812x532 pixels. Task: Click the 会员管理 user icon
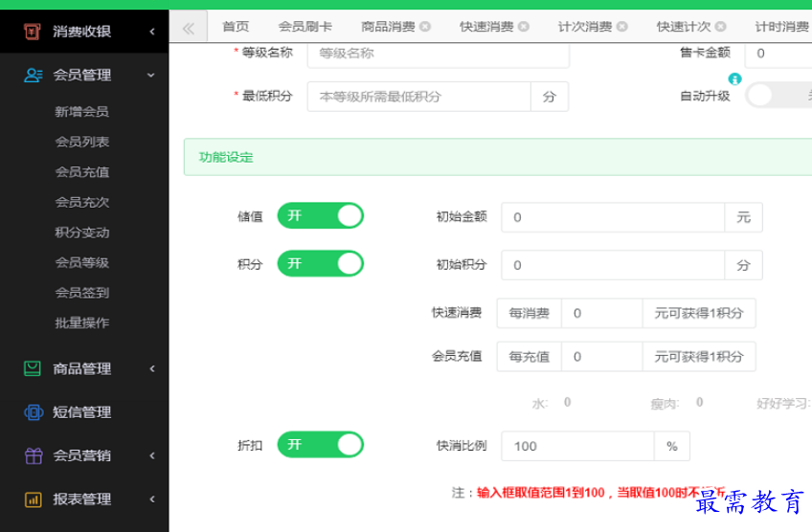pyautogui.click(x=33, y=75)
